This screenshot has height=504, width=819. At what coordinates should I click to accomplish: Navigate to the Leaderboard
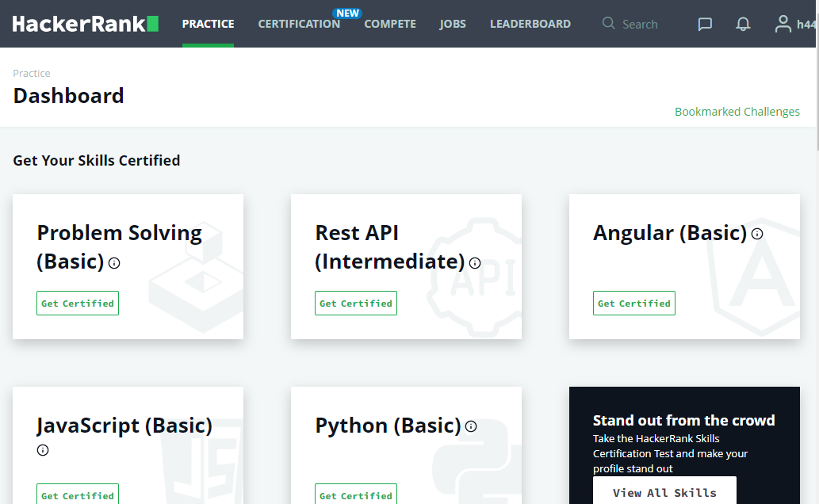tap(530, 24)
